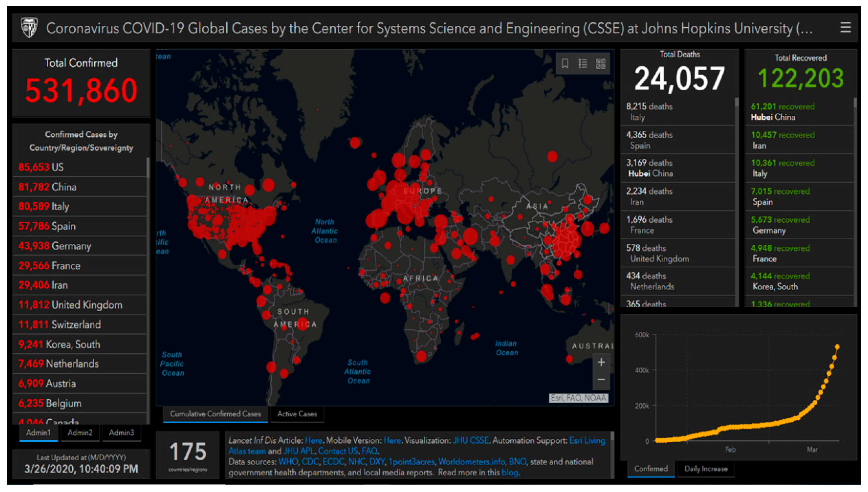Follow the JHU APL link
Screen dimensions: 868x492
pyautogui.click(x=299, y=451)
